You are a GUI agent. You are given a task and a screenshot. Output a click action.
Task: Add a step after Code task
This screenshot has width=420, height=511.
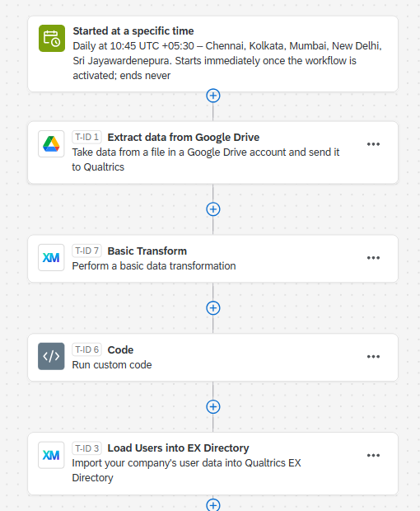pyautogui.click(x=213, y=406)
